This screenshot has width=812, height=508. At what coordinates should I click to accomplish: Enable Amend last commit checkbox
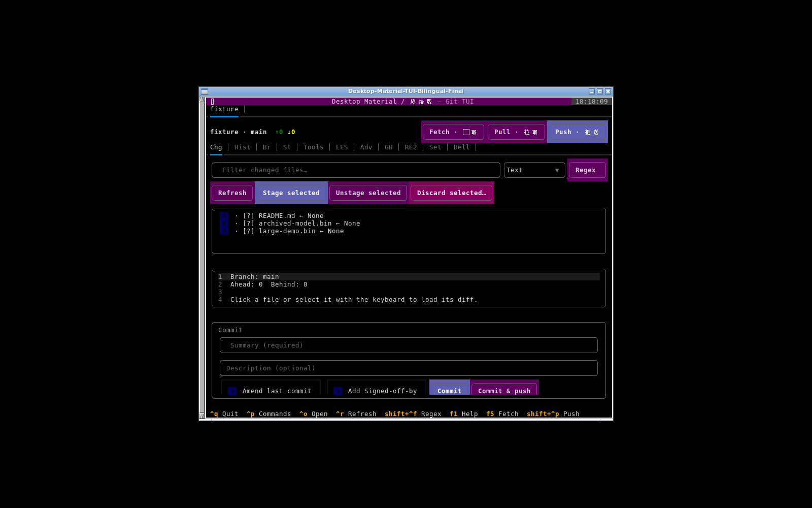click(x=232, y=391)
